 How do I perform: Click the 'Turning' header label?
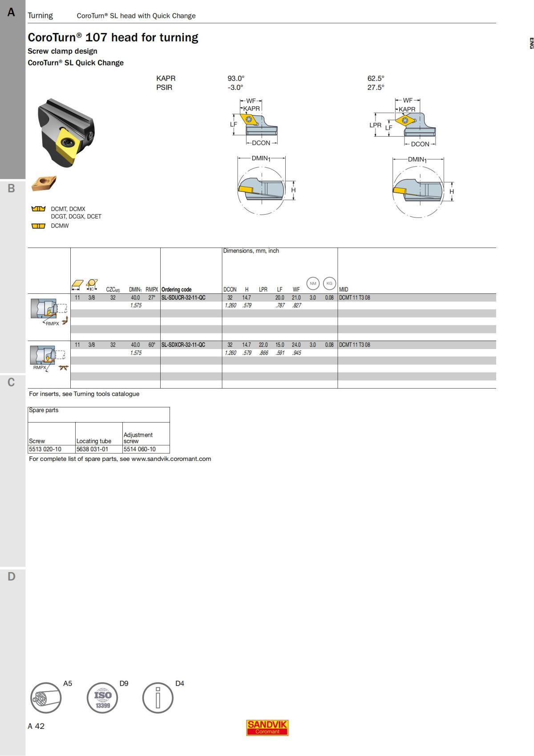click(x=40, y=16)
